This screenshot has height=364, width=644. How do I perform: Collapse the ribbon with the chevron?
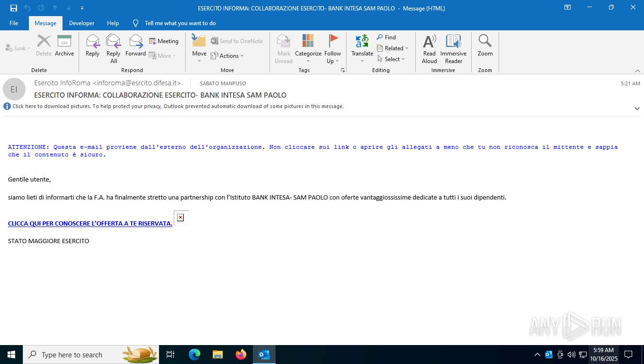click(x=637, y=71)
